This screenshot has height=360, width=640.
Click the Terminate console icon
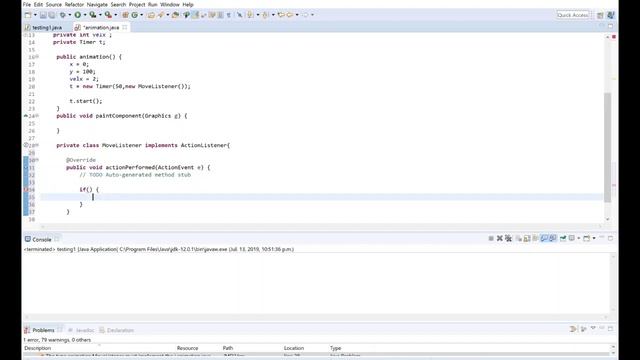pyautogui.click(x=491, y=238)
